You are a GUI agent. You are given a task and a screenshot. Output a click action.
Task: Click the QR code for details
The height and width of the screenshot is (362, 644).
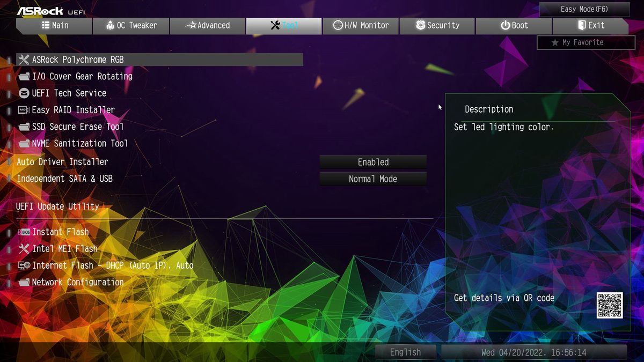[x=610, y=305]
